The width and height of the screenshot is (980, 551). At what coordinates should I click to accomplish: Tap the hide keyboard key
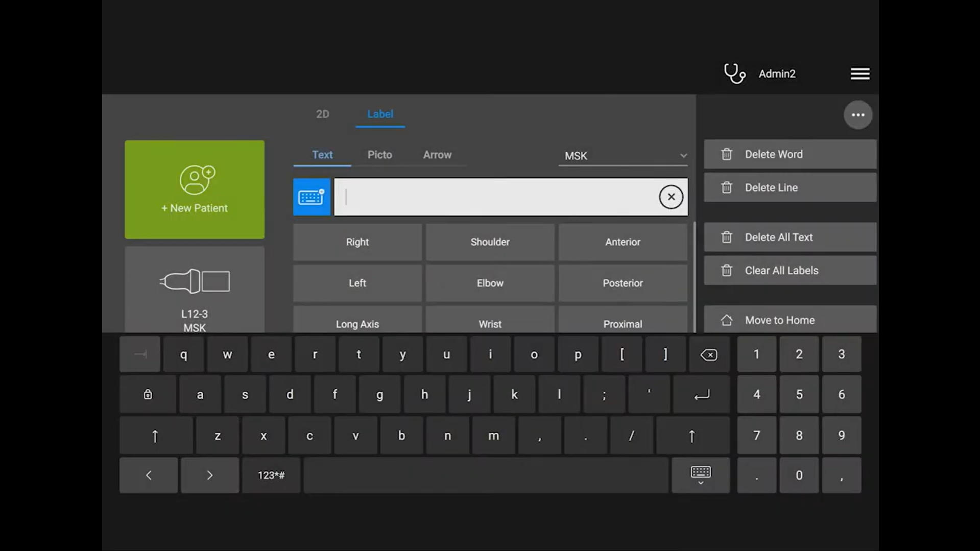click(700, 475)
